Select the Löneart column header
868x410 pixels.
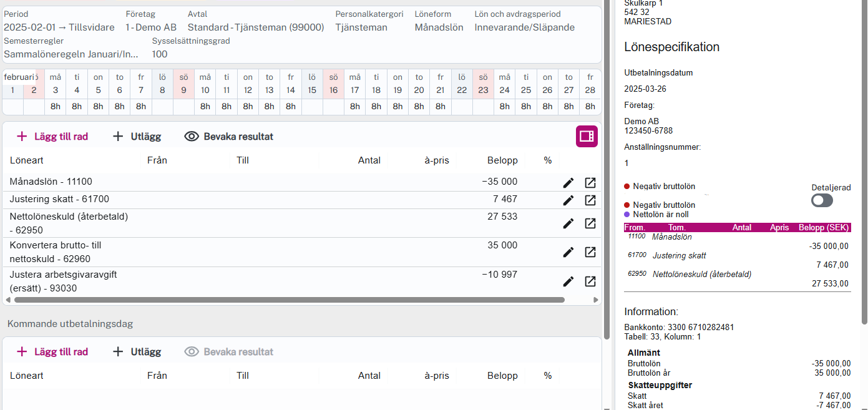click(27, 160)
